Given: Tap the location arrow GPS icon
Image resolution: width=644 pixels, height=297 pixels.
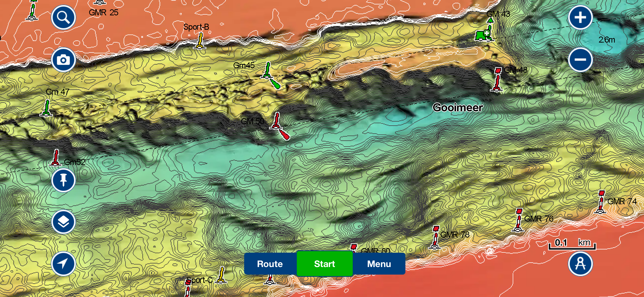Looking at the screenshot, I should 63,264.
